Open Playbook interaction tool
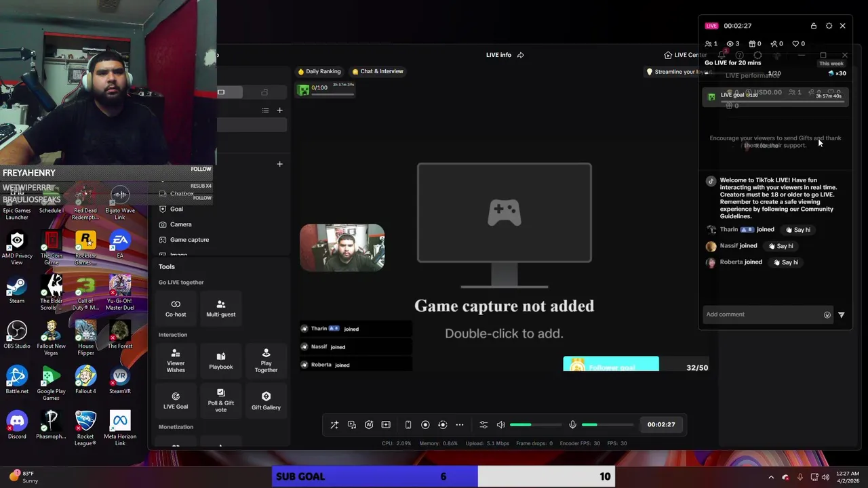 (221, 361)
